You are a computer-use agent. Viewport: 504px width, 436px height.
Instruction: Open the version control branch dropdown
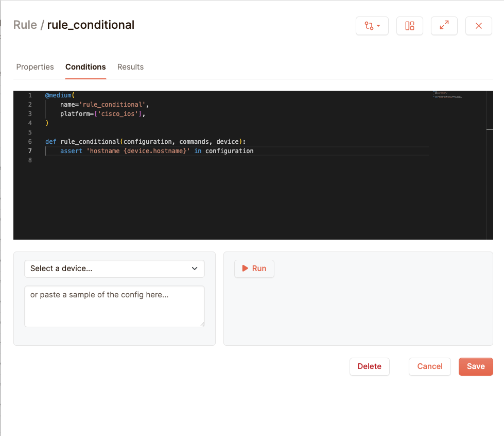click(x=372, y=26)
